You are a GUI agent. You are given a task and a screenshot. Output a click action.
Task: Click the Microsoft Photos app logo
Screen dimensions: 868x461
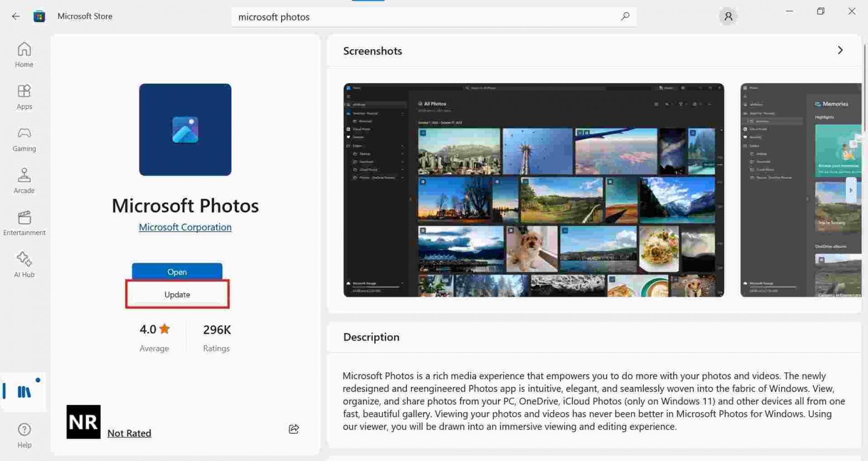pyautogui.click(x=185, y=130)
